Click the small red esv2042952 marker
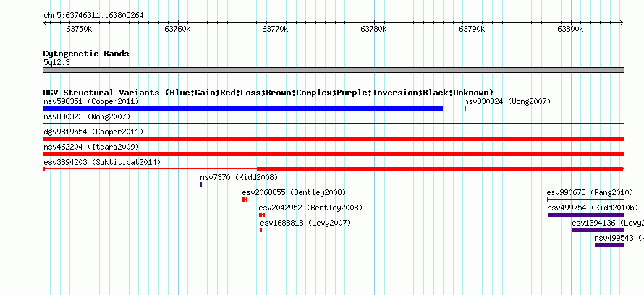The image size is (644, 295). [262, 215]
